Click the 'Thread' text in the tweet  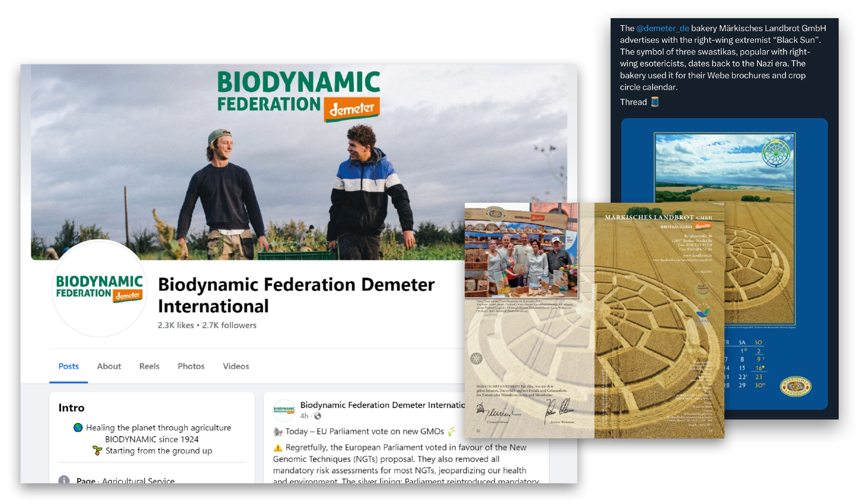pos(633,102)
